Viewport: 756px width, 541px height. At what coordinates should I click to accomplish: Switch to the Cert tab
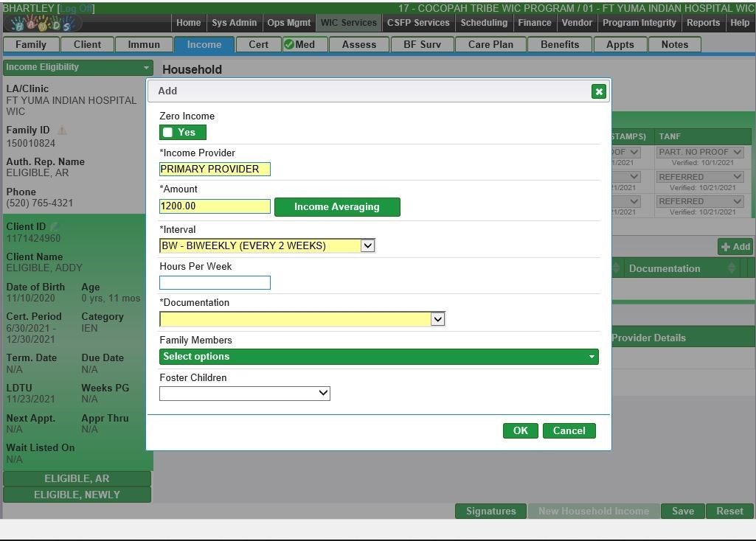pos(258,44)
